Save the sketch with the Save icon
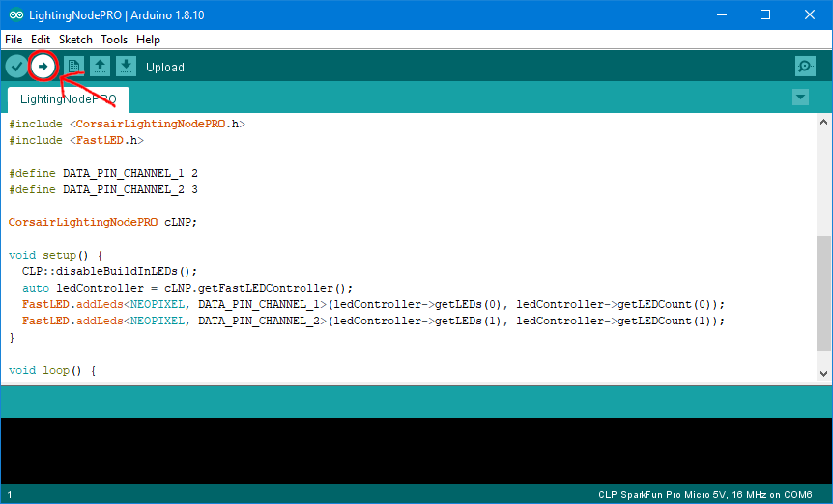The image size is (833, 504). 126,67
